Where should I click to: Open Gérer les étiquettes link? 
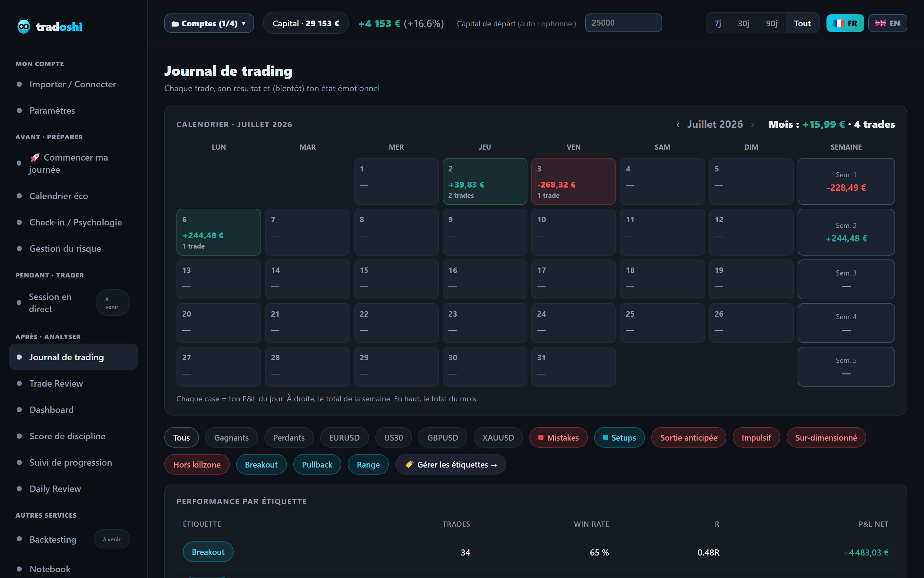(450, 464)
